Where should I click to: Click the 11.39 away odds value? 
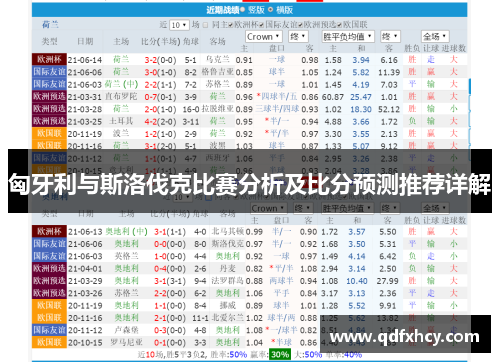(389, 72)
